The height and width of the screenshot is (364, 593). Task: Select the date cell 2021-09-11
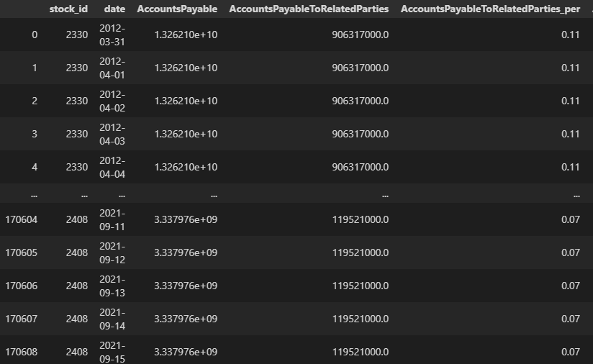[112, 219]
